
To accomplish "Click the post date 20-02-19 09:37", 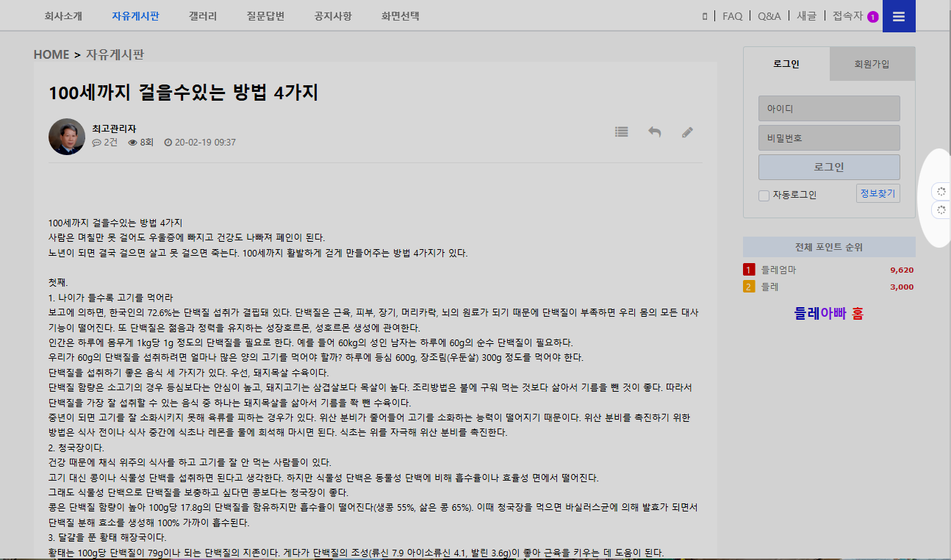I will point(200,143).
